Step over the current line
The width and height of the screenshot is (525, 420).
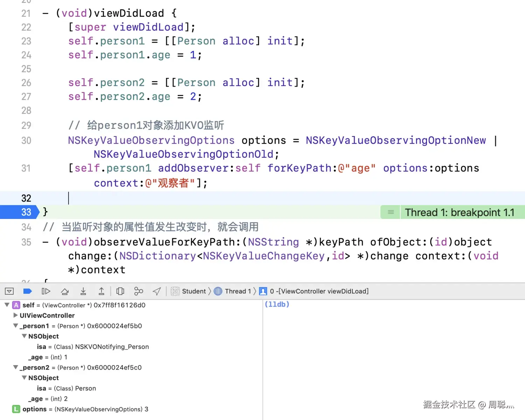tap(65, 291)
